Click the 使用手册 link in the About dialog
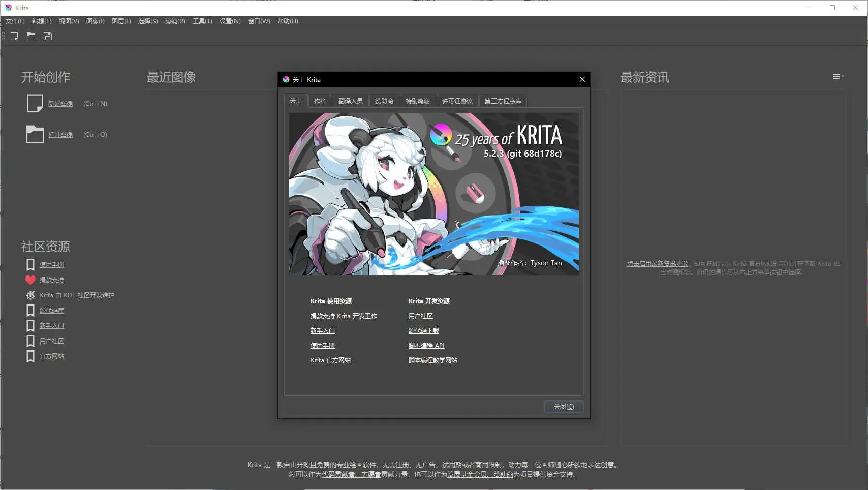 tap(323, 346)
